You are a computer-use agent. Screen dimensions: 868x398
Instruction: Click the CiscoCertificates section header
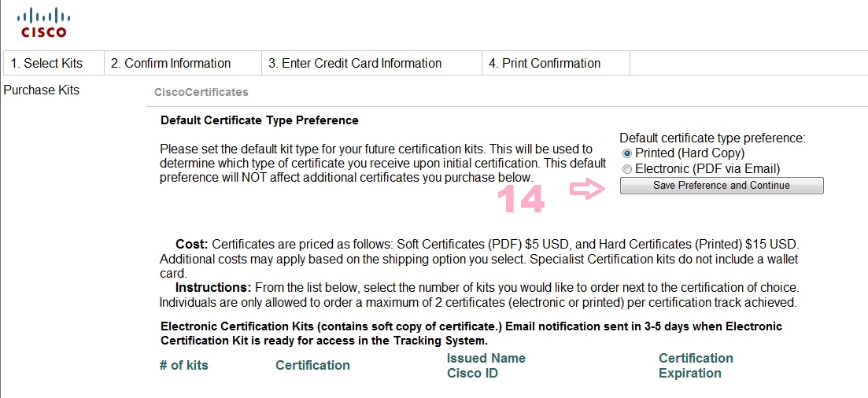pos(201,93)
